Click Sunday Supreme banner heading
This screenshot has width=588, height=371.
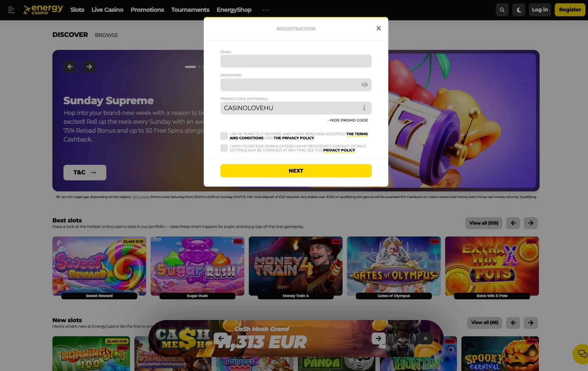[x=109, y=101]
